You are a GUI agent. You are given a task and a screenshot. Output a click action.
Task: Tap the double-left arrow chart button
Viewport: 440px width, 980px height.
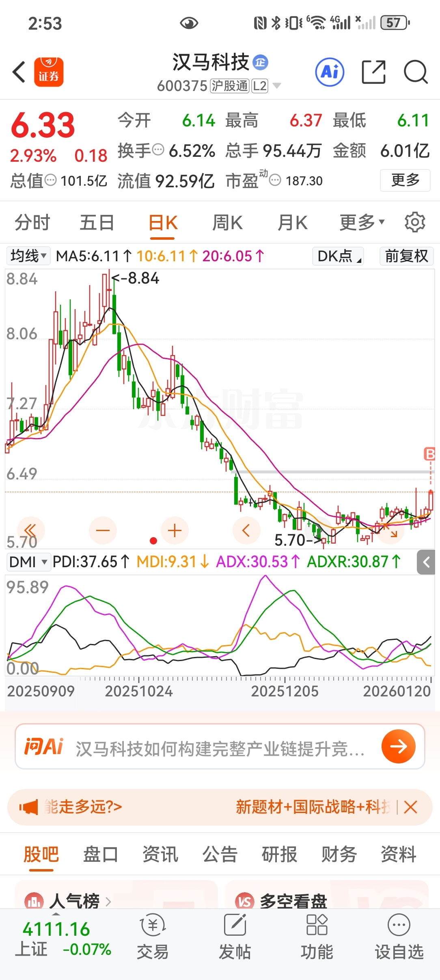[x=30, y=531]
